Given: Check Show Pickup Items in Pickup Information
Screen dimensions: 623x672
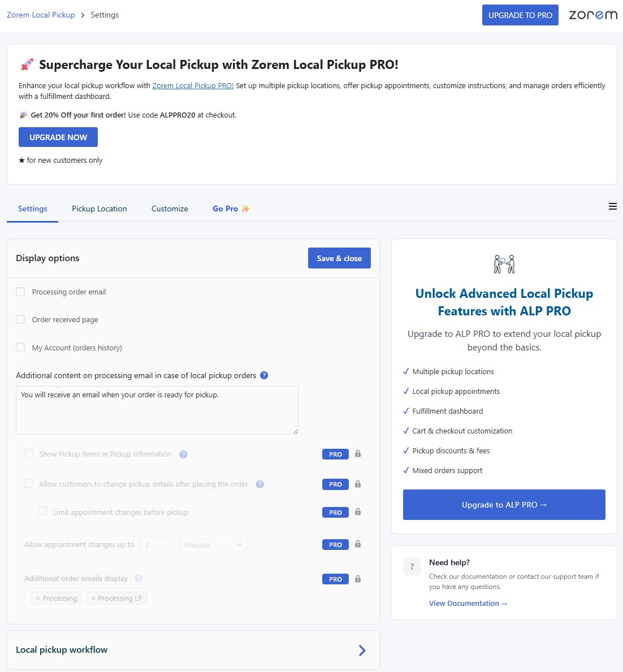Looking at the screenshot, I should click(x=29, y=453).
